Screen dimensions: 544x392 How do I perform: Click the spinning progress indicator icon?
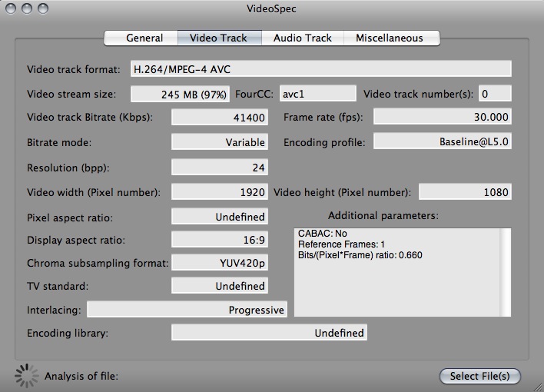point(26,376)
